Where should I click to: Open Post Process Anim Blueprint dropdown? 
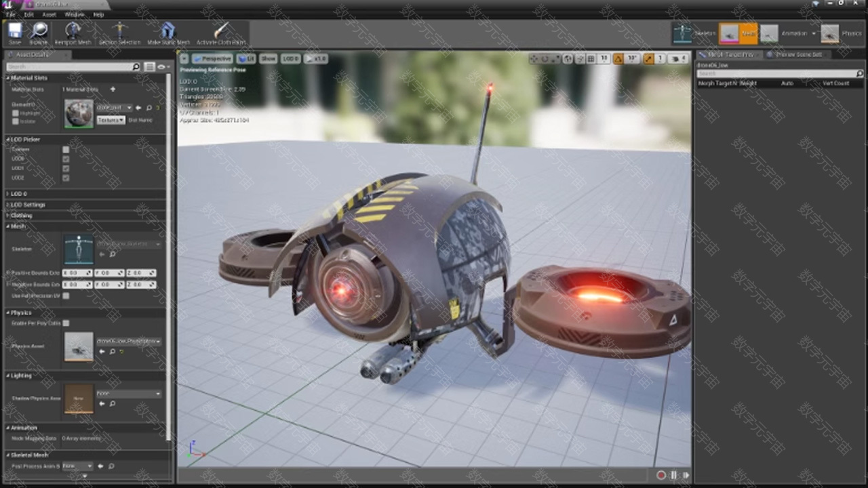(x=77, y=466)
